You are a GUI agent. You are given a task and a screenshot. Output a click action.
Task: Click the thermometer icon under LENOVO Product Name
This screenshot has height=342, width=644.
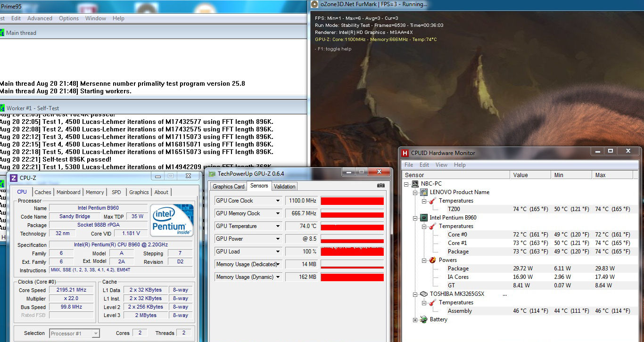432,201
